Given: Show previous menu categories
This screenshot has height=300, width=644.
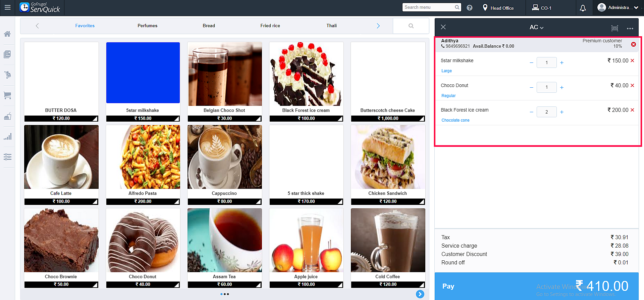Looking at the screenshot, I should pos(37,26).
